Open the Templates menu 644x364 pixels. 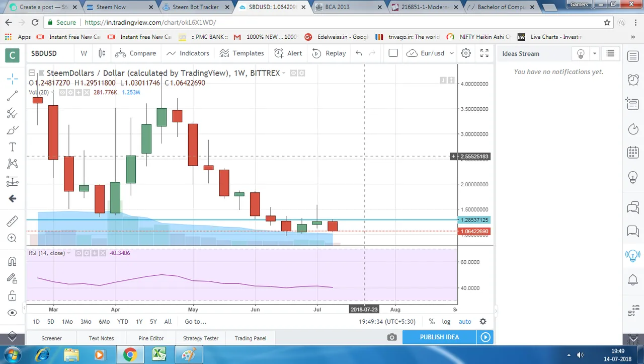coord(242,53)
